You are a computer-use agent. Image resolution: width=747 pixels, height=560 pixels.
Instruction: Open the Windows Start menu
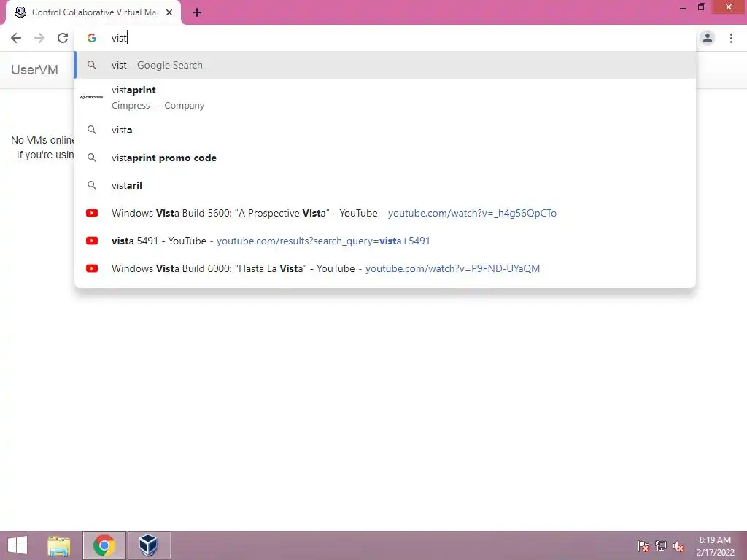(18, 545)
